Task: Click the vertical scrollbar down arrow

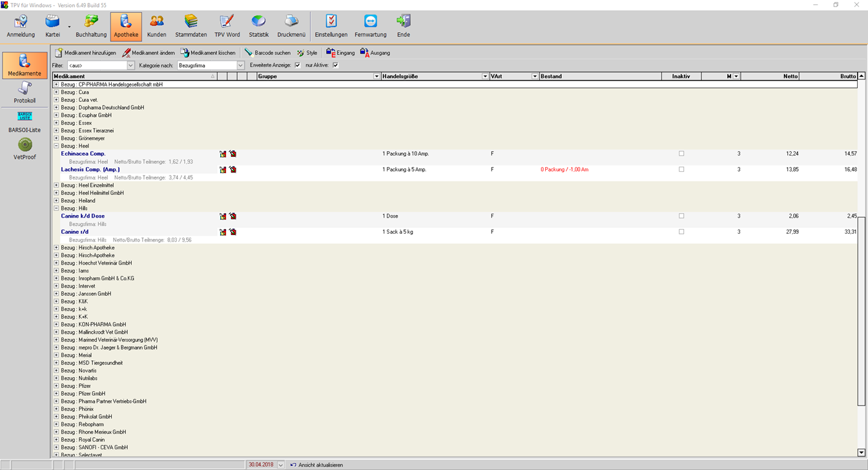Action: 862,453
